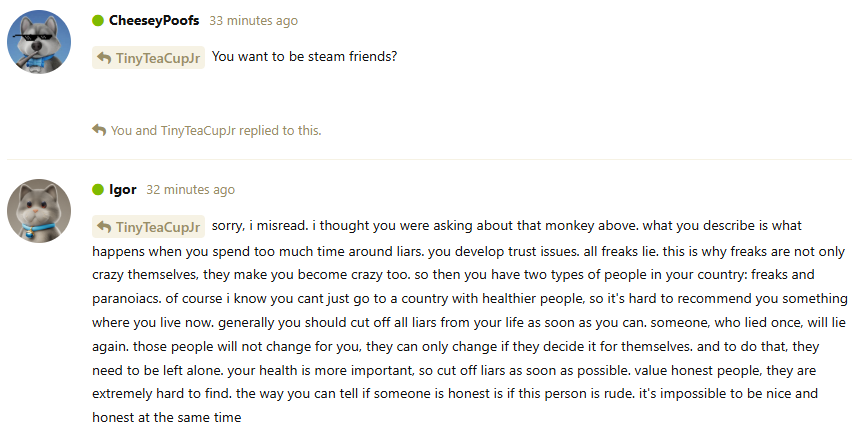This screenshot has height=438, width=857.
Task: Click the green online dot beside CheeseyPoofs
Action: point(98,20)
